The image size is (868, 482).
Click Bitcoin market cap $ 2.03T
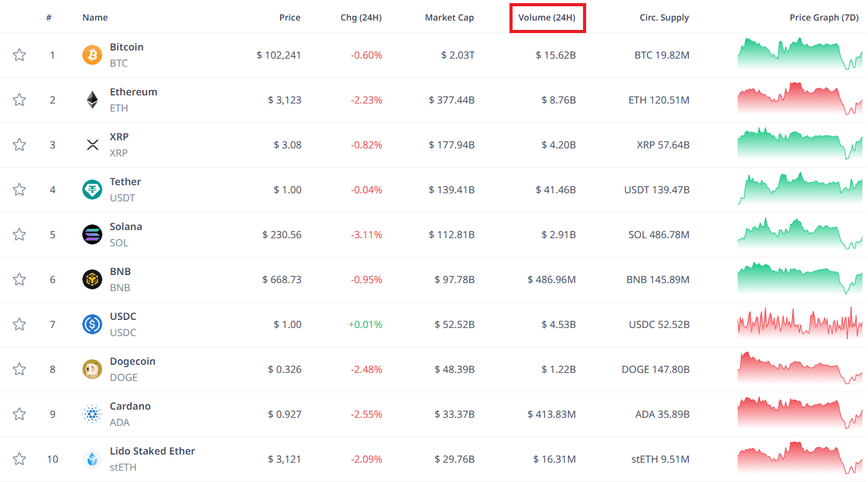(458, 55)
